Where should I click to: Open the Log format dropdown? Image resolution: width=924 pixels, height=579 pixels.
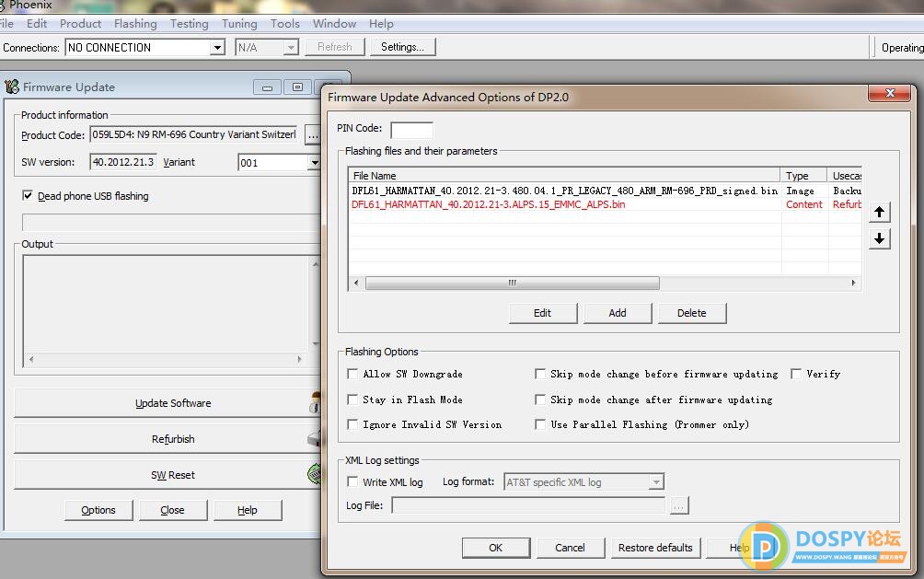point(656,482)
